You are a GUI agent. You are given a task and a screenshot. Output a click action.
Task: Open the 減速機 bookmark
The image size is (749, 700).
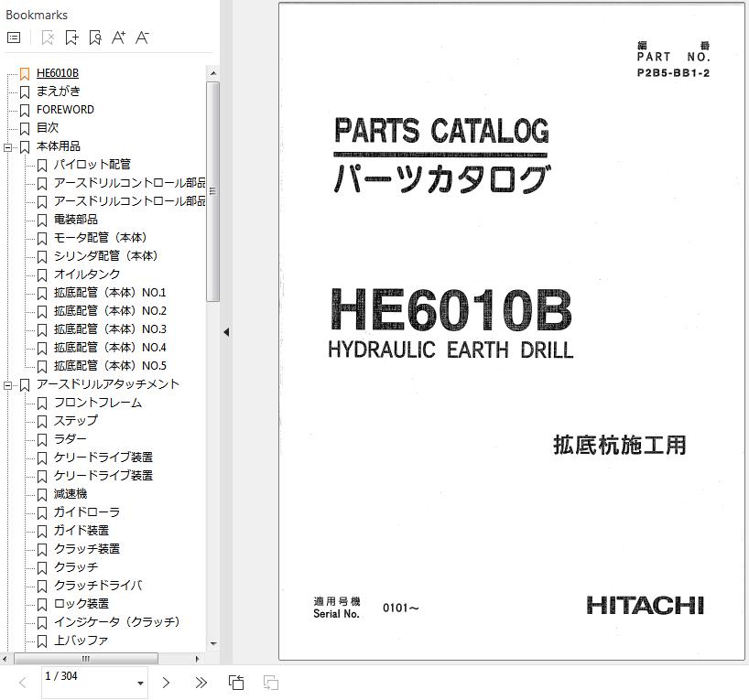pos(71,494)
